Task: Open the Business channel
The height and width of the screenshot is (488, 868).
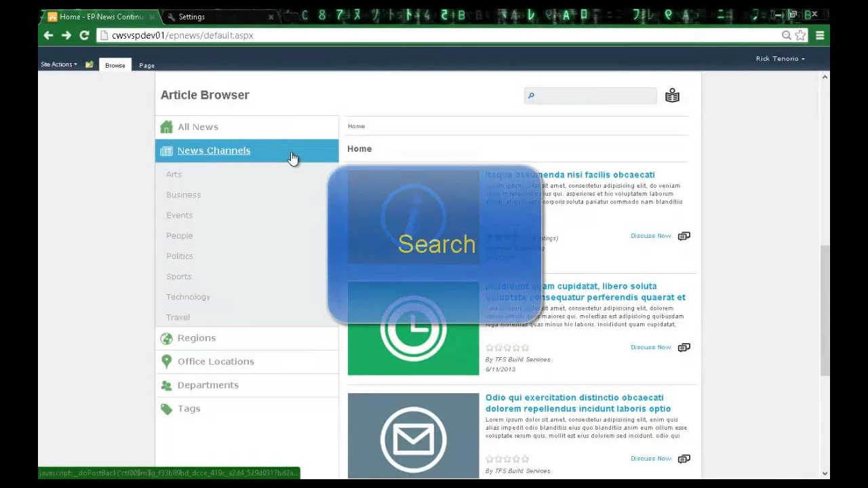Action: [183, 195]
